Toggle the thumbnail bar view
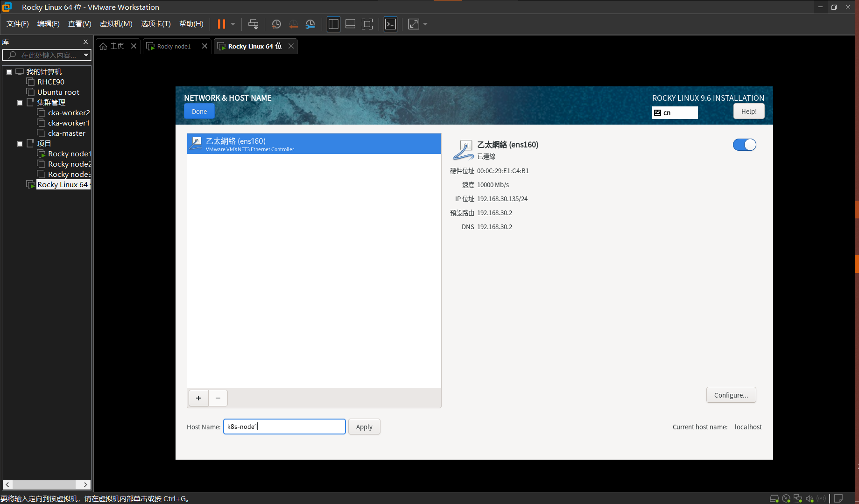The image size is (859, 504). pos(350,24)
